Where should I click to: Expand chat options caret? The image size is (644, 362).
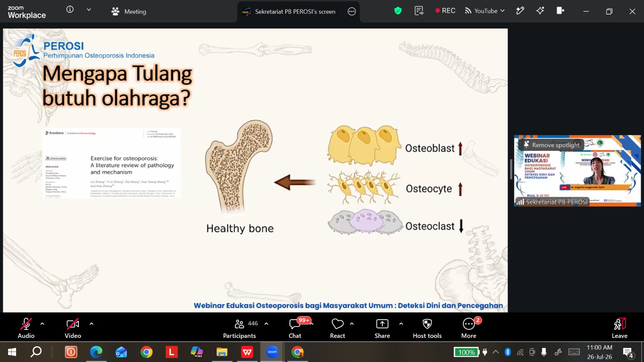click(312, 323)
